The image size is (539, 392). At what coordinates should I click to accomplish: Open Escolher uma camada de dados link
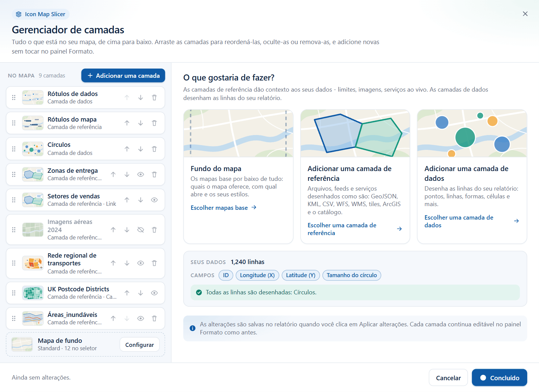[x=472, y=221]
